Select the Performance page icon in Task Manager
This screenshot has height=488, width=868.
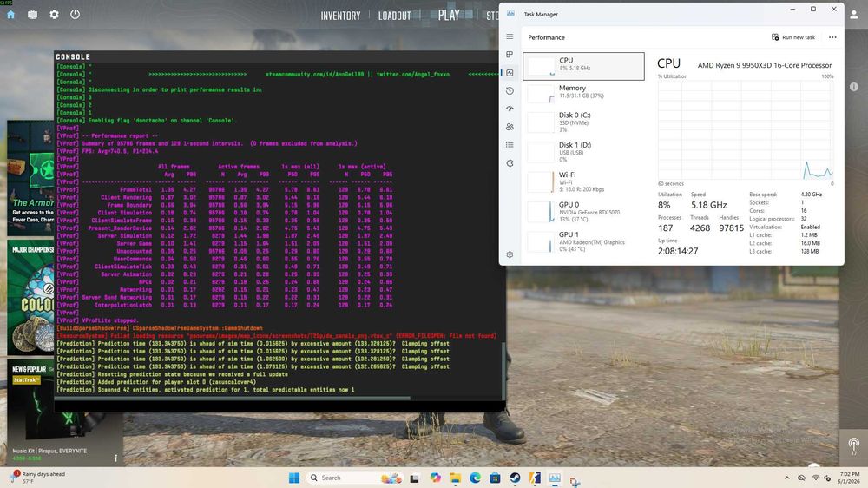coord(510,73)
